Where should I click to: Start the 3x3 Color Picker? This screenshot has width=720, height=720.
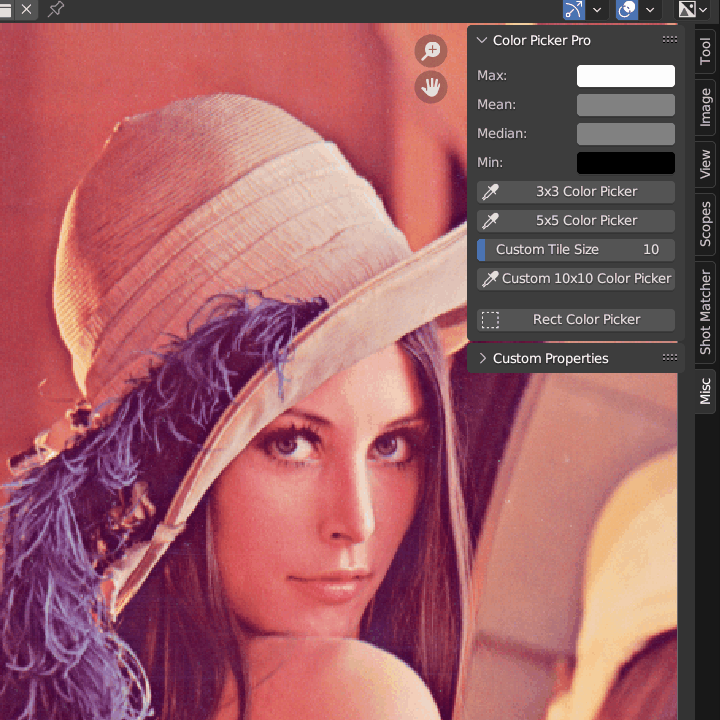(576, 191)
